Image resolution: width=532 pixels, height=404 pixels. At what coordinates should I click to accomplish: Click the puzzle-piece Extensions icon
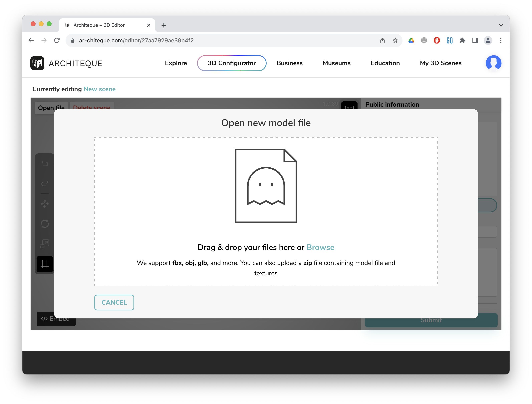462,40
